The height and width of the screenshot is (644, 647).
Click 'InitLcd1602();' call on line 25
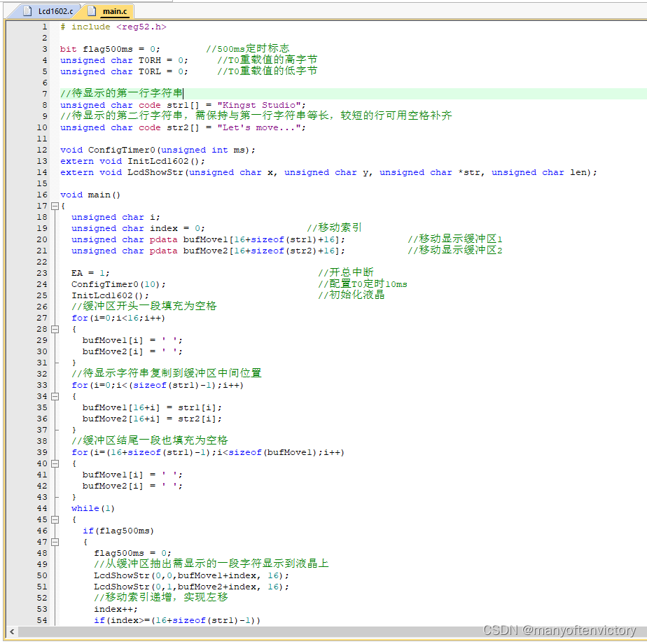110,295
